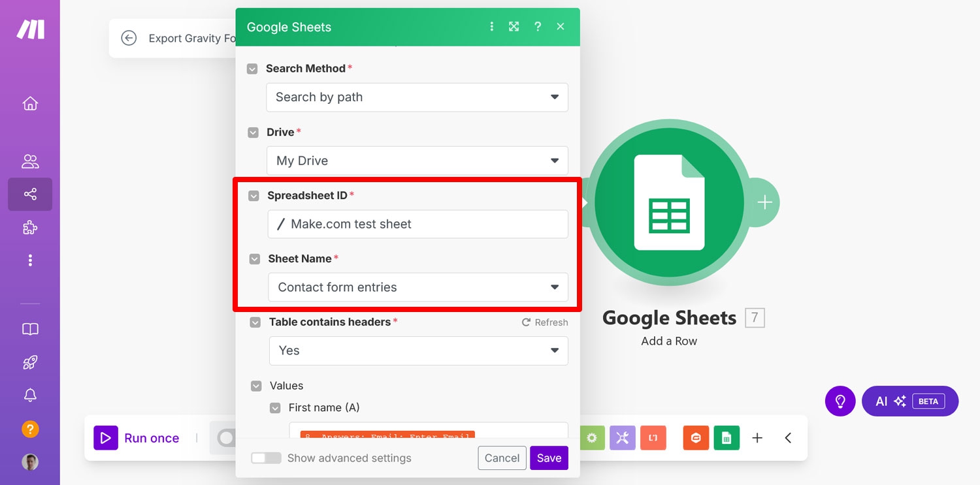Click the purple lightbulb button
980x485 pixels.
coord(840,401)
